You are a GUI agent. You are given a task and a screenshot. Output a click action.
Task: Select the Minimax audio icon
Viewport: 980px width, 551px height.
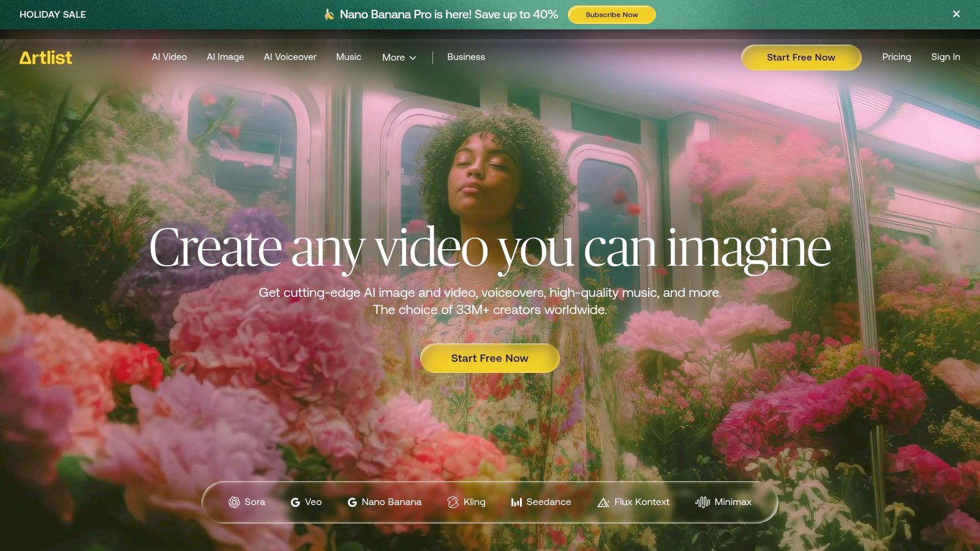point(702,502)
